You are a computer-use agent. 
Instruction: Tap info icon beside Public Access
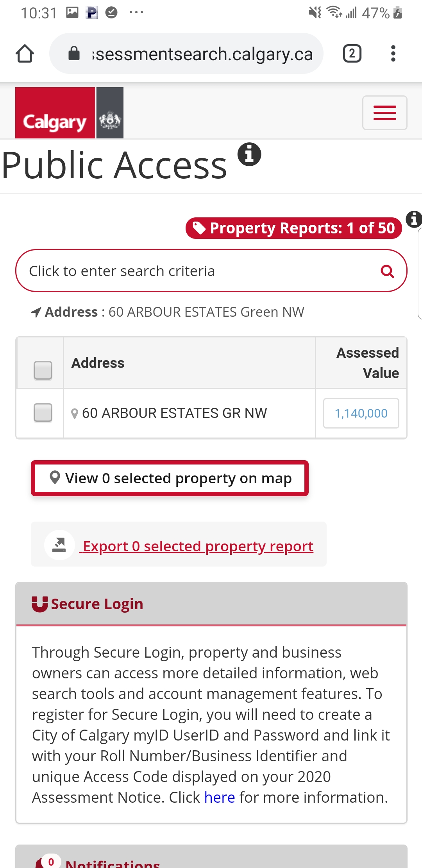coord(249,154)
